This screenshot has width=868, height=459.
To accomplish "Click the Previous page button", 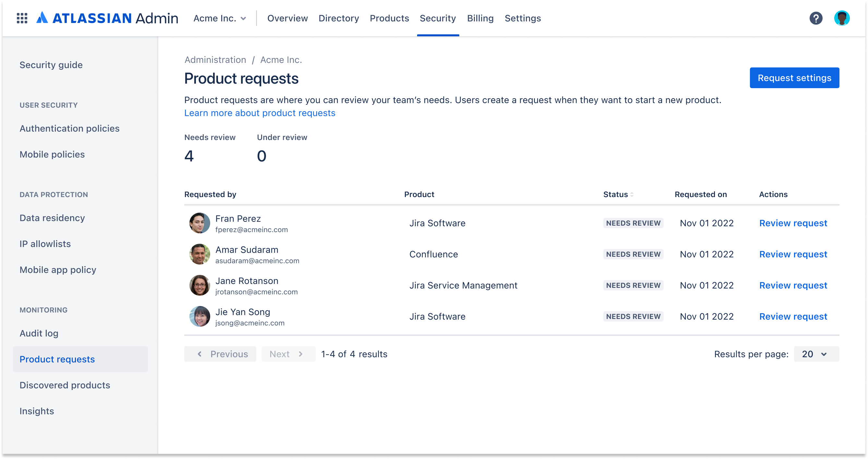I will click(x=220, y=354).
